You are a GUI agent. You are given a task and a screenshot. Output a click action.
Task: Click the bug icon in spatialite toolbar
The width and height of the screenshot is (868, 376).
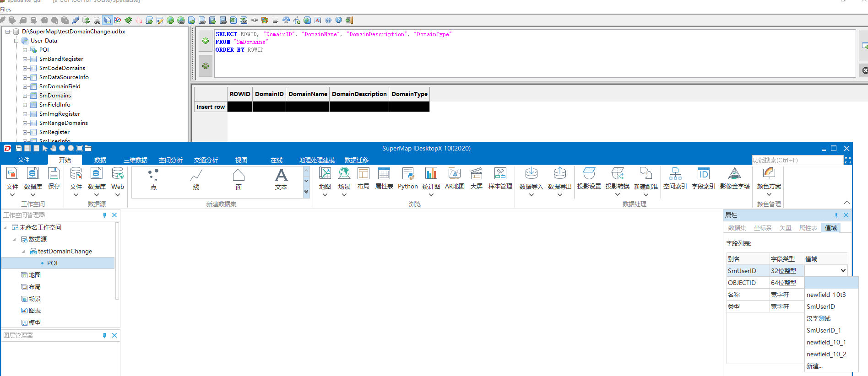click(x=128, y=20)
